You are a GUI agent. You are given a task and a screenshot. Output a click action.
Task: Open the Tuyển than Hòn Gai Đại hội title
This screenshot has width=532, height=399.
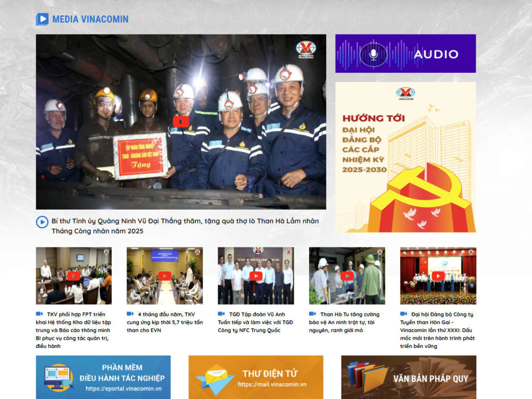coord(438,330)
